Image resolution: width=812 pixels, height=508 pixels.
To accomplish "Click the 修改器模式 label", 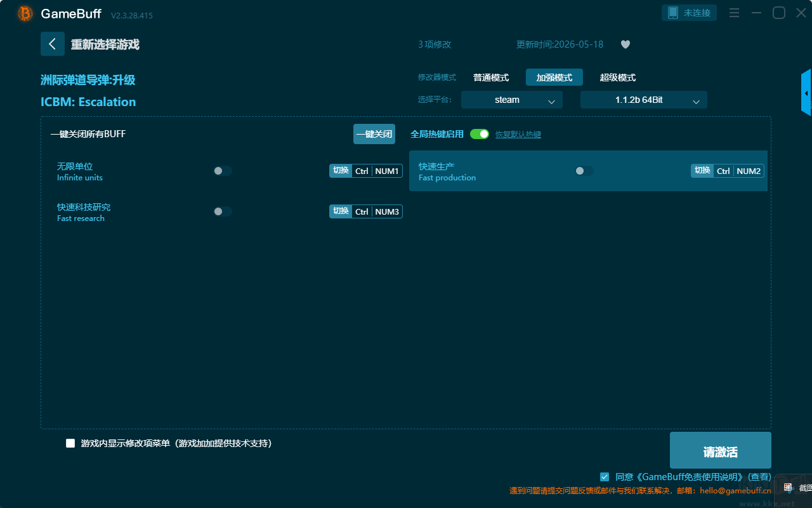I will point(437,77).
